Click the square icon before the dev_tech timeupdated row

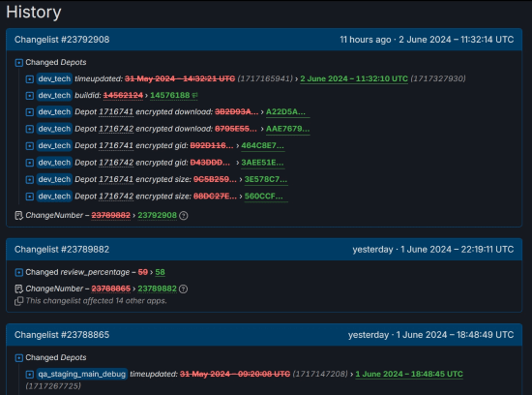click(x=30, y=79)
